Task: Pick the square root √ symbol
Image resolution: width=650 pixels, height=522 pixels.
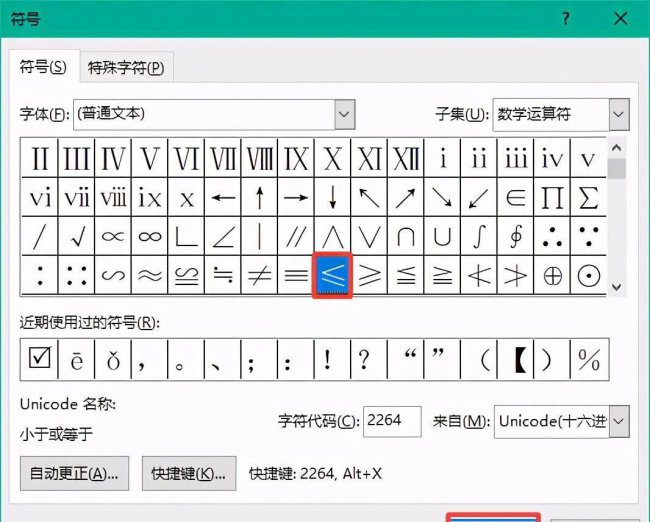Action: point(76,236)
